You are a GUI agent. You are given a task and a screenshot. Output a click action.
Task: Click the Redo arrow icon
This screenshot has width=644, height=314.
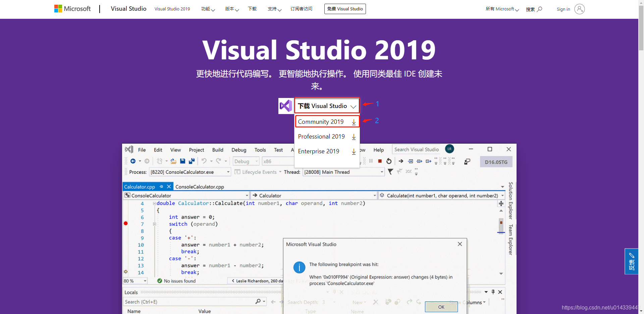click(219, 161)
